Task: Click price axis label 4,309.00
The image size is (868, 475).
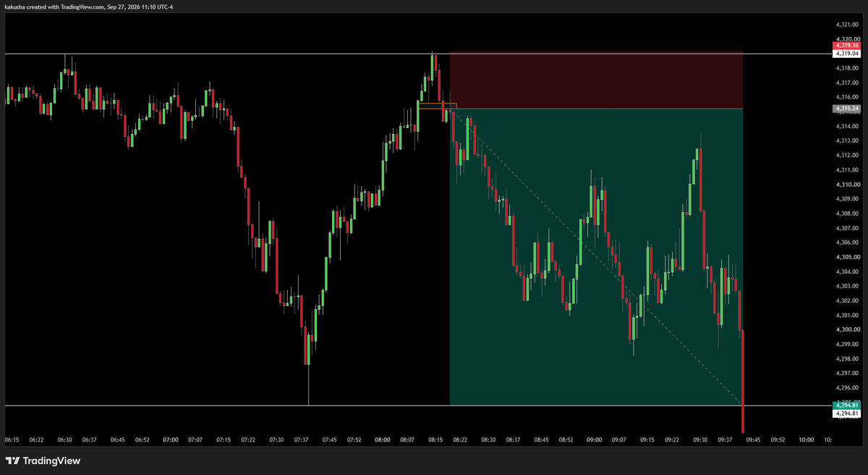Action: click(846, 198)
